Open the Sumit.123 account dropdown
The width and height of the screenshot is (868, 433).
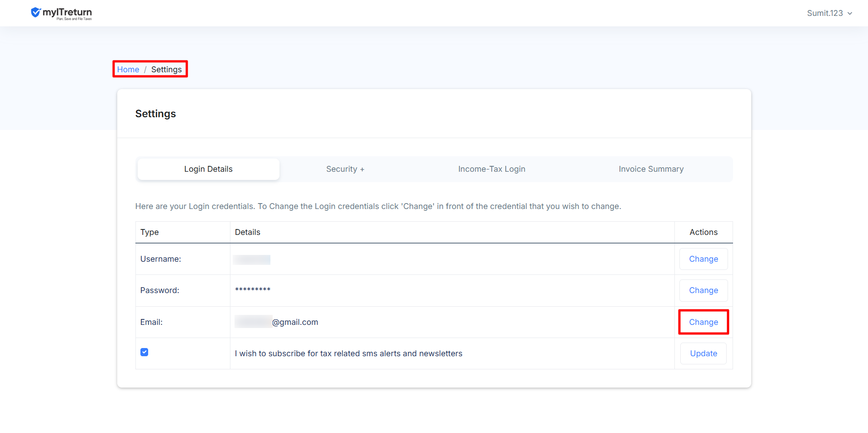click(829, 13)
